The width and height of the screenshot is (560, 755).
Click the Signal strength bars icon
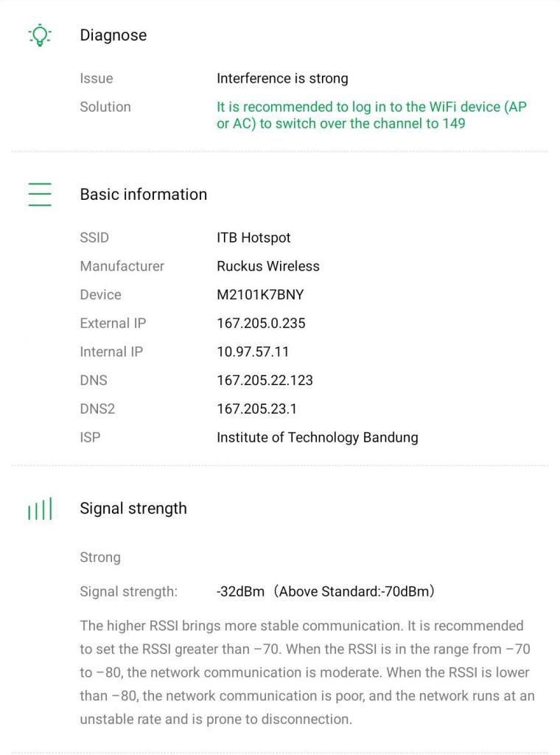(x=39, y=509)
